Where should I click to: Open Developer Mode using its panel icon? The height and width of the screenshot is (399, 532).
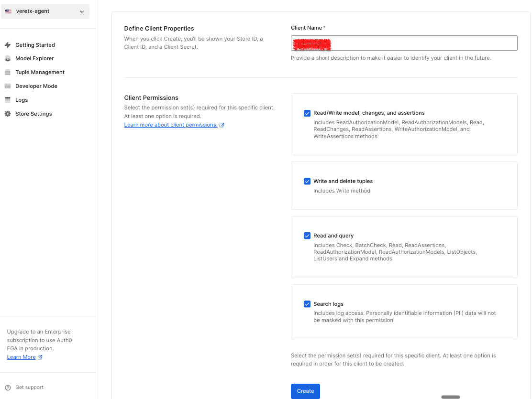(x=9, y=86)
